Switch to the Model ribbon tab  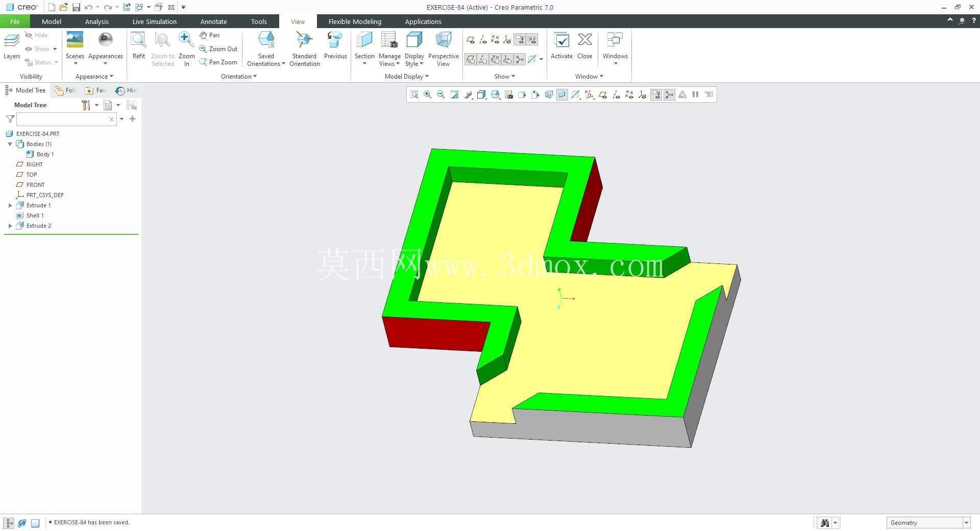pos(52,21)
